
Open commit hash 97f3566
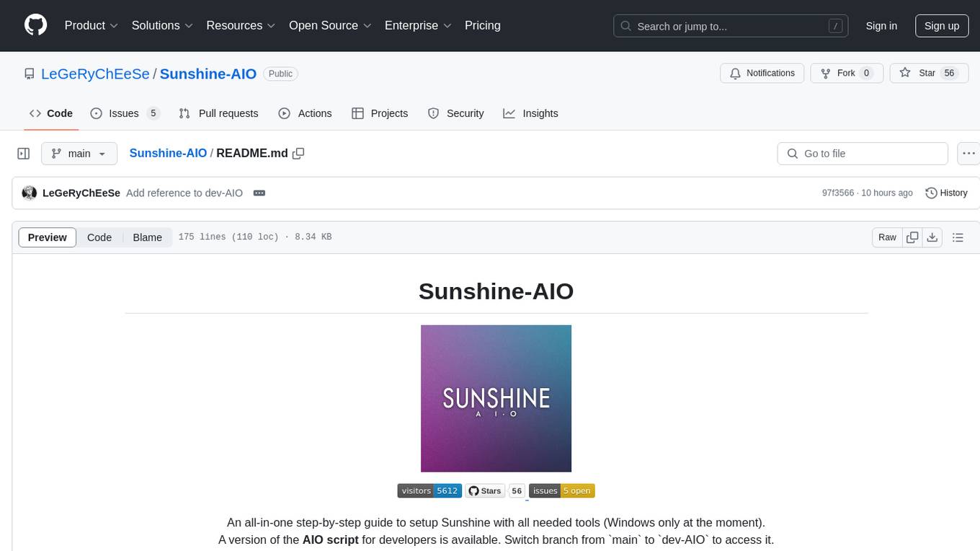pyautogui.click(x=838, y=193)
